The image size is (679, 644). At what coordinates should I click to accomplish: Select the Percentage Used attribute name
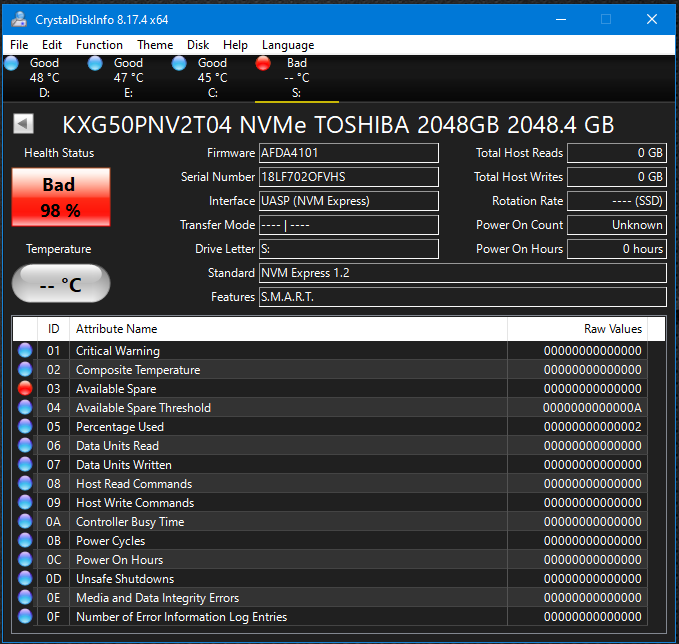(120, 427)
